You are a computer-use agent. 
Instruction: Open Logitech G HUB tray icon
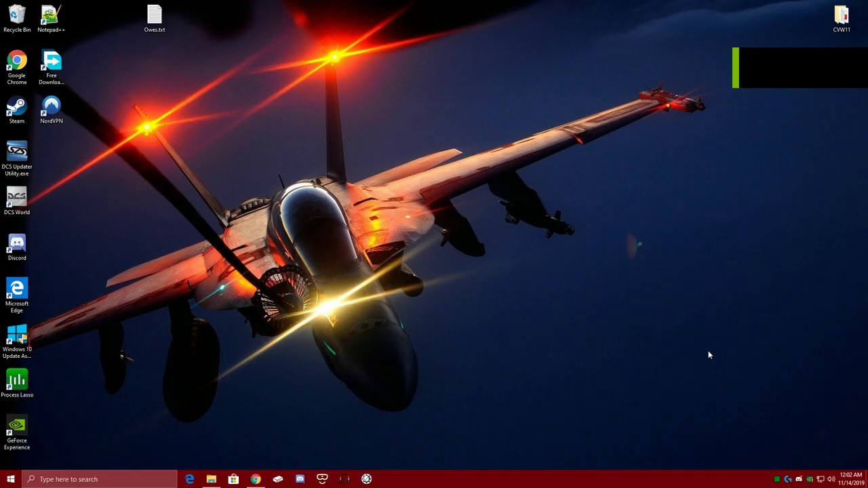[x=788, y=479]
